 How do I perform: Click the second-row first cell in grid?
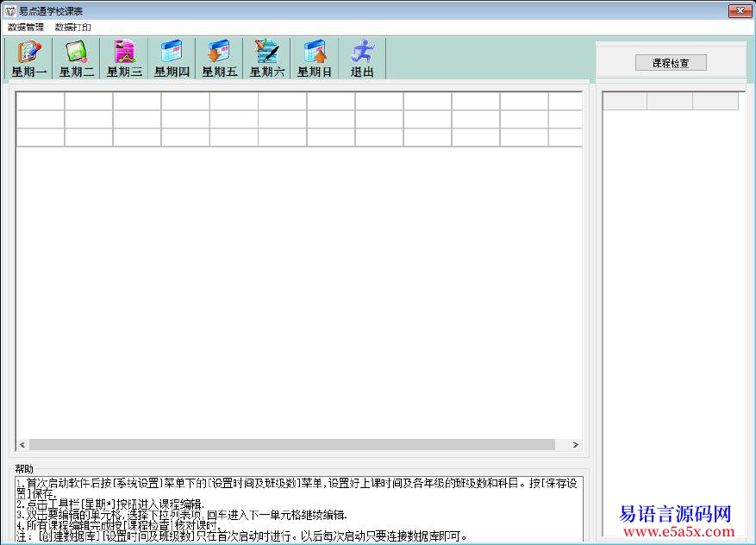pyautogui.click(x=41, y=119)
